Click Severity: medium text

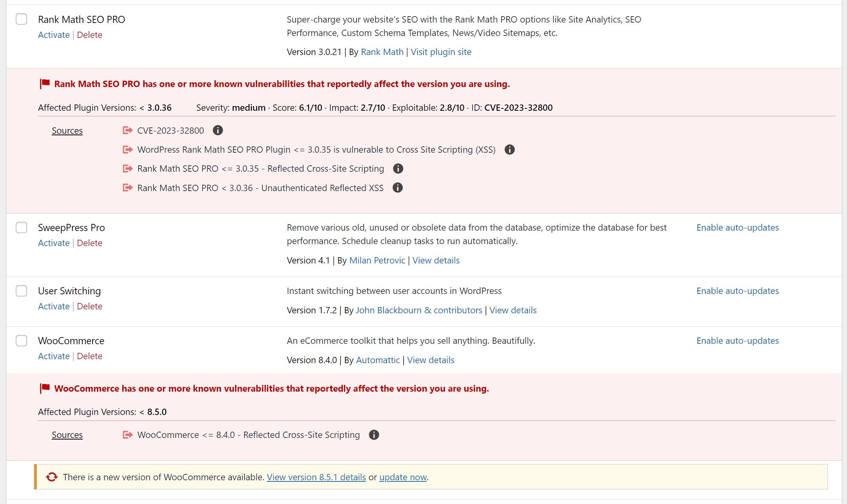(231, 108)
